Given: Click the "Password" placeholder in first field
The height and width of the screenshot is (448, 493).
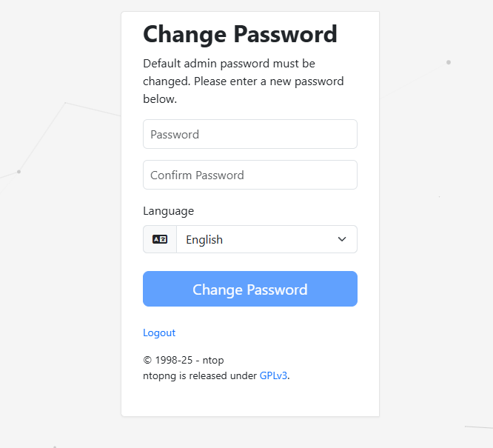Looking at the screenshot, I should [175, 135].
